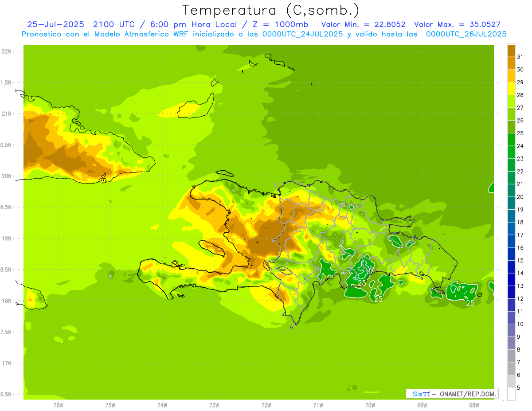Pick legend swatch between 25 and 26

point(512,127)
